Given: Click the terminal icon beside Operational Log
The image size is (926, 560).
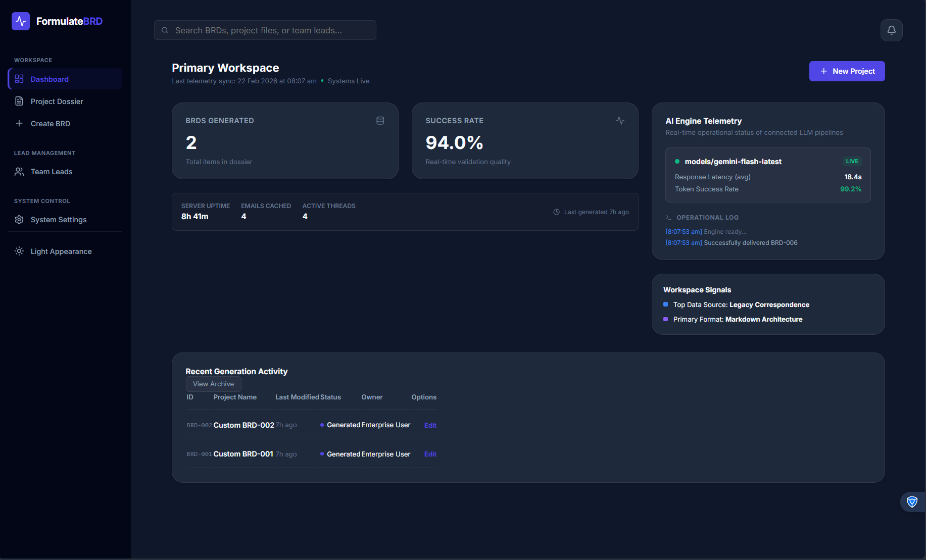Looking at the screenshot, I should point(668,218).
